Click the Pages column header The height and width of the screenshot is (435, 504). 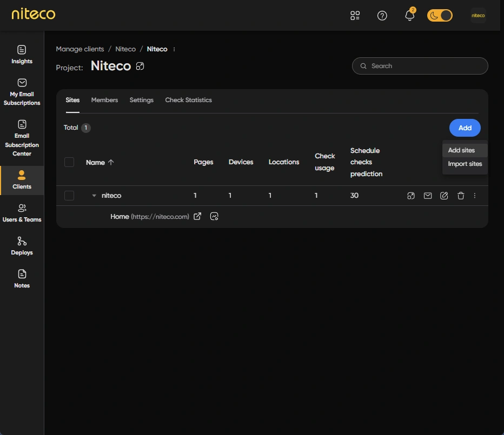click(203, 162)
